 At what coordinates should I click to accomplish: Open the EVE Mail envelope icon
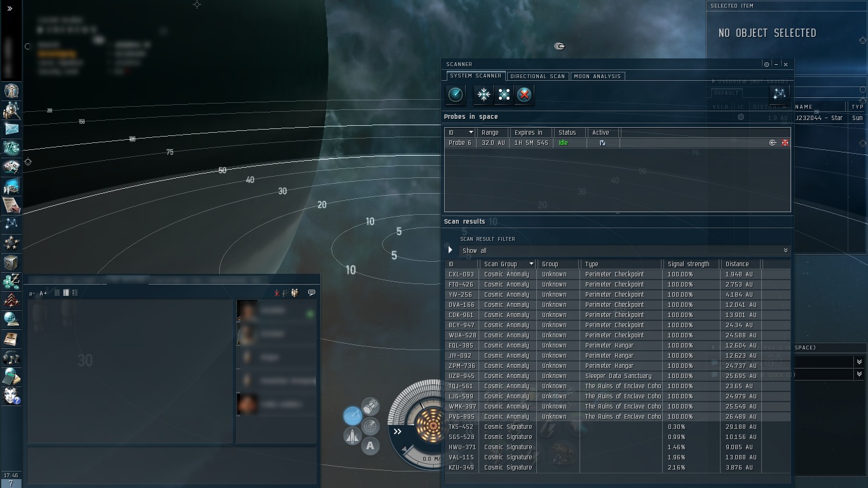point(11,129)
